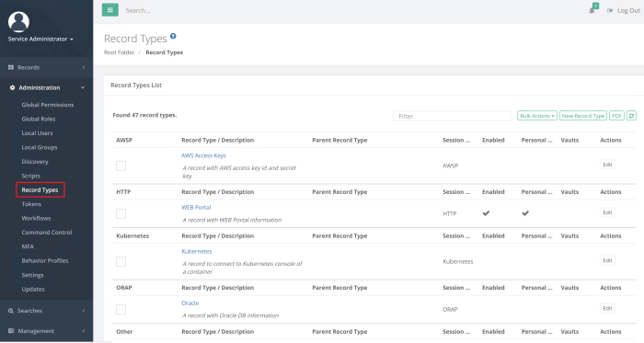Click the 'Found 47 record types.' text
The width and height of the screenshot is (644, 343).
click(x=144, y=115)
